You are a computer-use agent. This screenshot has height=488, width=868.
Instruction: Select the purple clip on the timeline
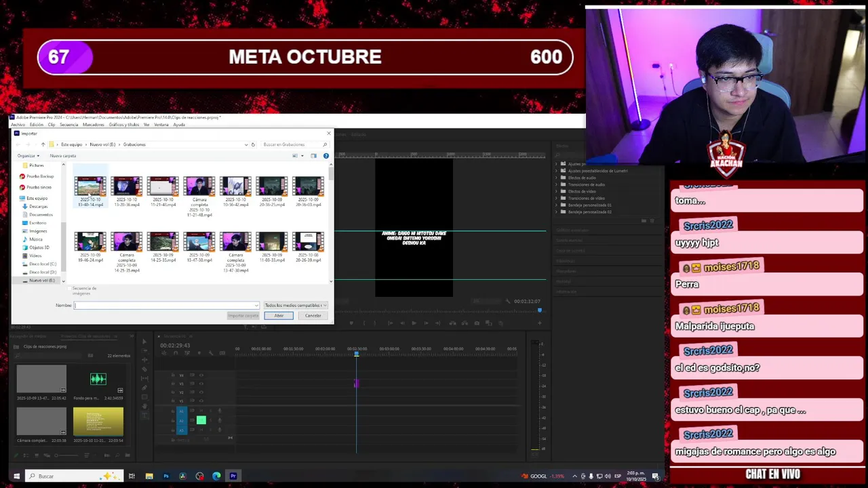point(356,384)
